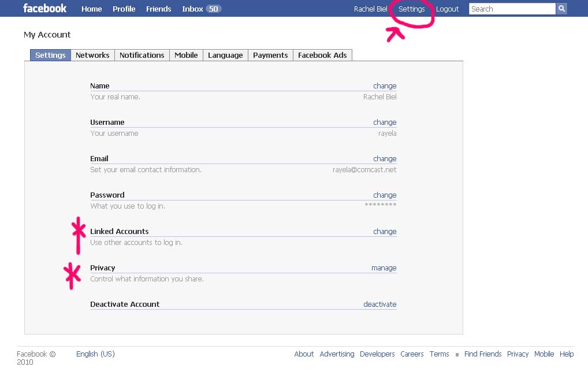Select the Settings tab under My Account
This screenshot has height=375, width=588.
point(50,55)
